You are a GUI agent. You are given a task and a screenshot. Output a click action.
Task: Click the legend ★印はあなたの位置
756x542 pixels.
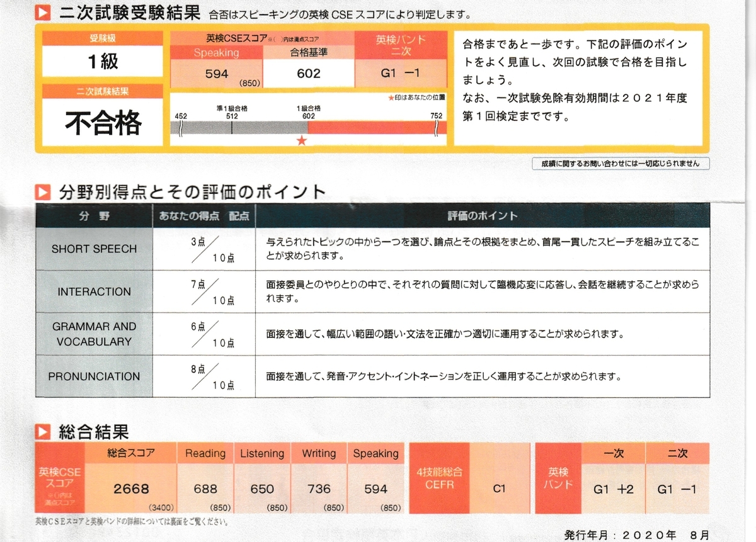click(416, 99)
